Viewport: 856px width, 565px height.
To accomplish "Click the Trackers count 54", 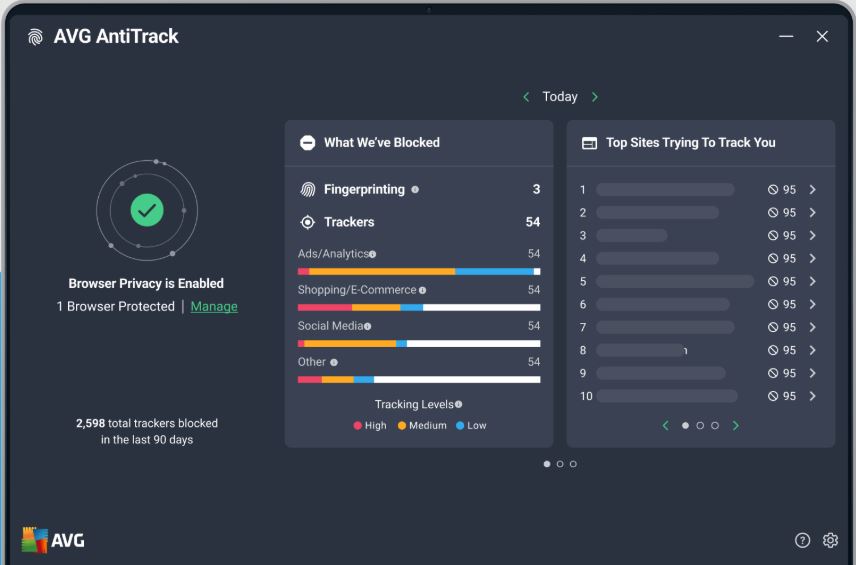I will click(x=533, y=222).
